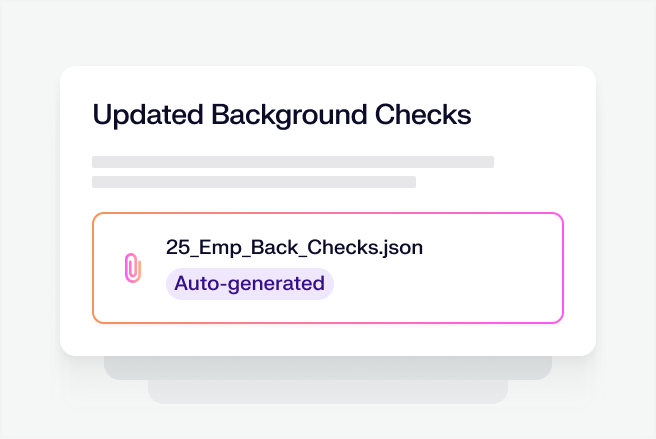Click the paperclip attachment icon
The width and height of the screenshot is (656, 439).
click(132, 268)
